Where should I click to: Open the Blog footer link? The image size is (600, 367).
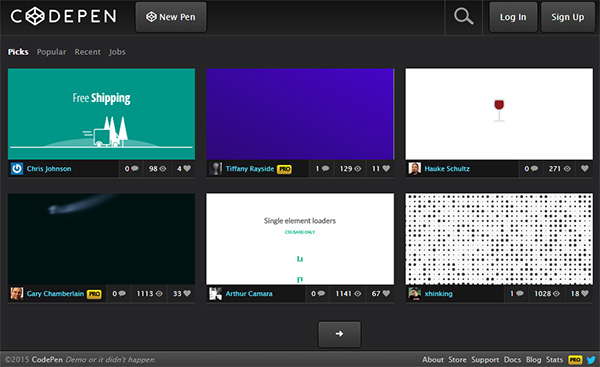coord(533,360)
